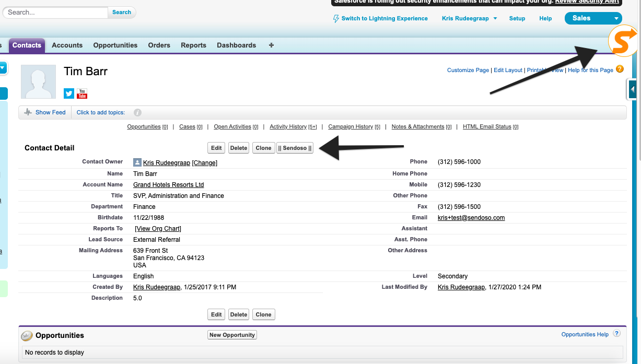Click the topics info icon
Screen dimensions: 641x364
tap(137, 112)
